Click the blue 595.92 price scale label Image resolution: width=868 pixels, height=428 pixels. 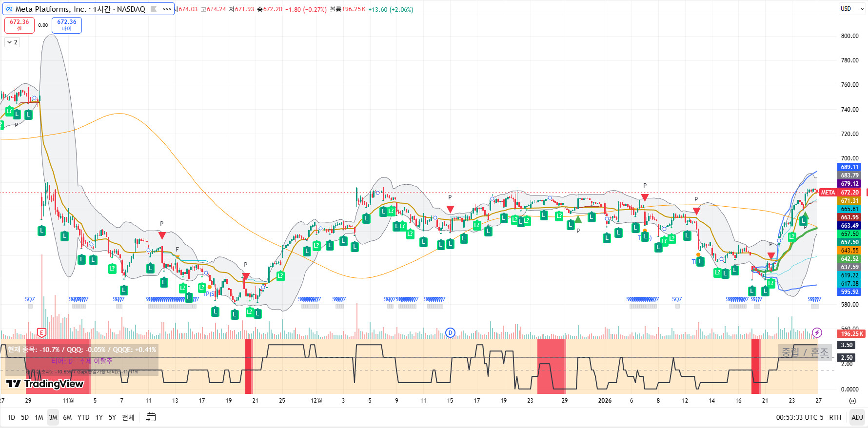(x=849, y=292)
